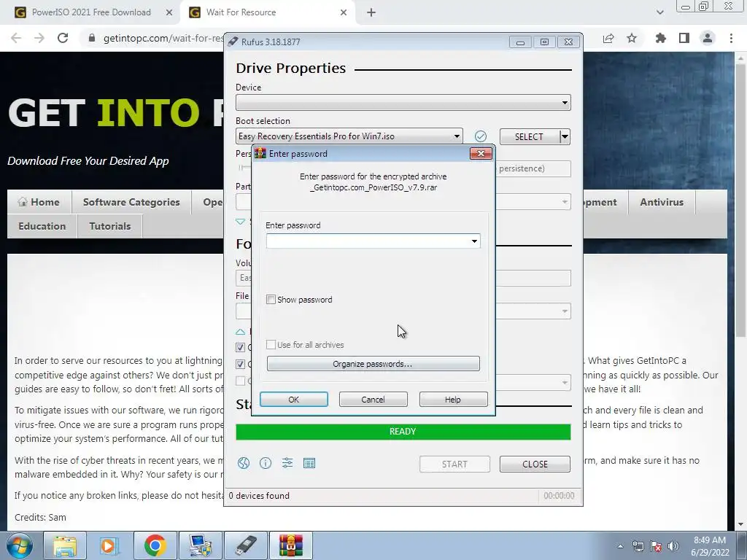
Task: Switch to Chrome from taskbar
Action: tap(155, 545)
